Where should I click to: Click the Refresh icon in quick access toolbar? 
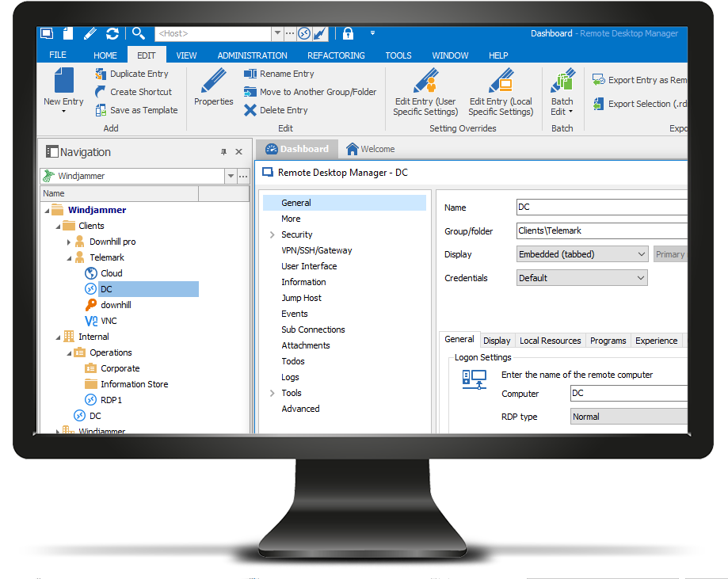pyautogui.click(x=112, y=33)
